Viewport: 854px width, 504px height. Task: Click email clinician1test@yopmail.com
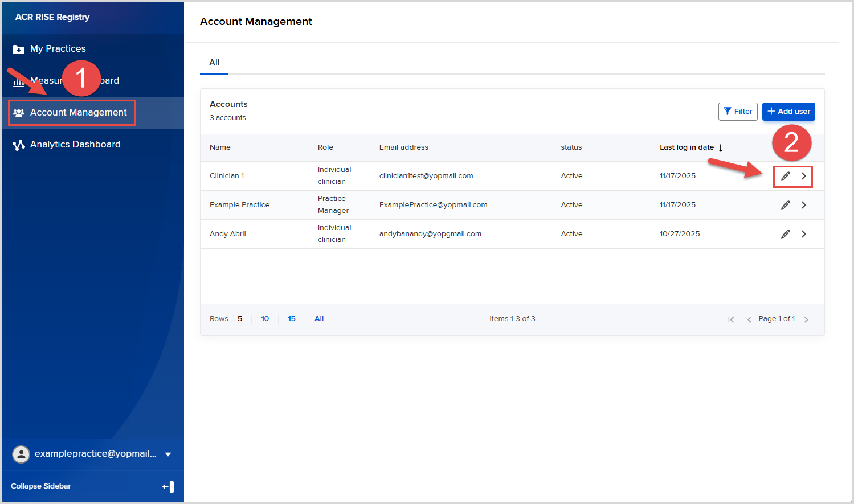tap(426, 176)
